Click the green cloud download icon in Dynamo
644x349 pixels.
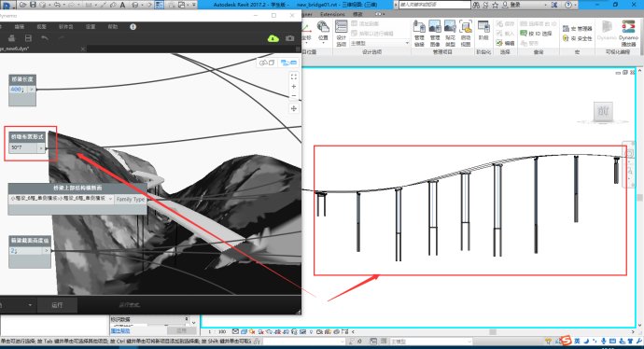click(x=273, y=38)
